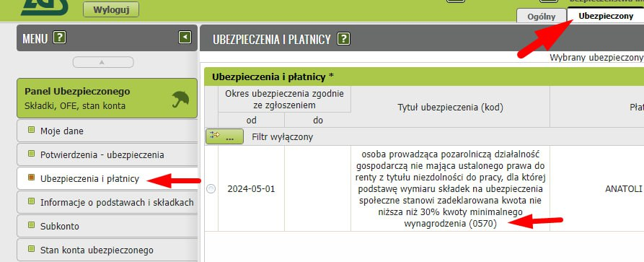Screen dimensions: 644x262
Task: Open Stan konta ubezpieczonego menu item
Action: click(x=107, y=250)
